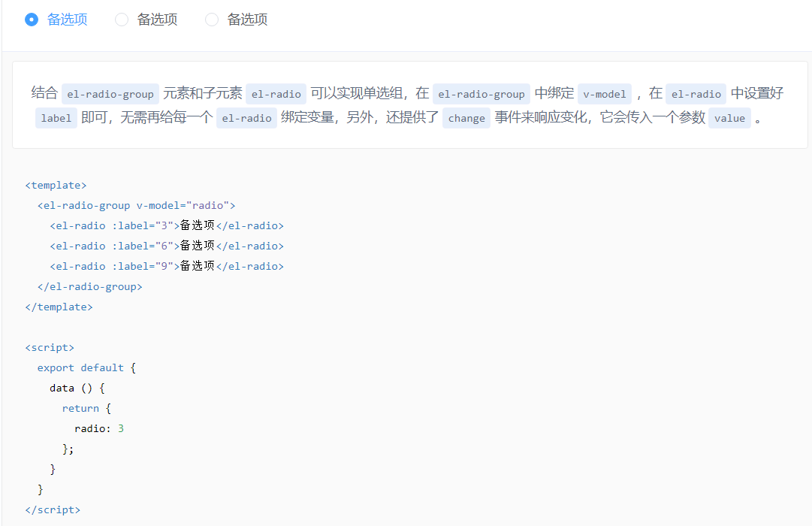Click the 'return {' code line

86,408
